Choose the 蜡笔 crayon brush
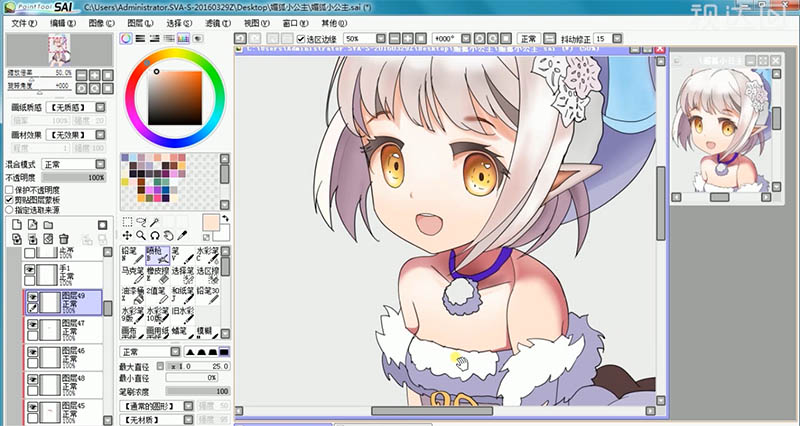Image resolution: width=800 pixels, height=426 pixels. [183, 333]
